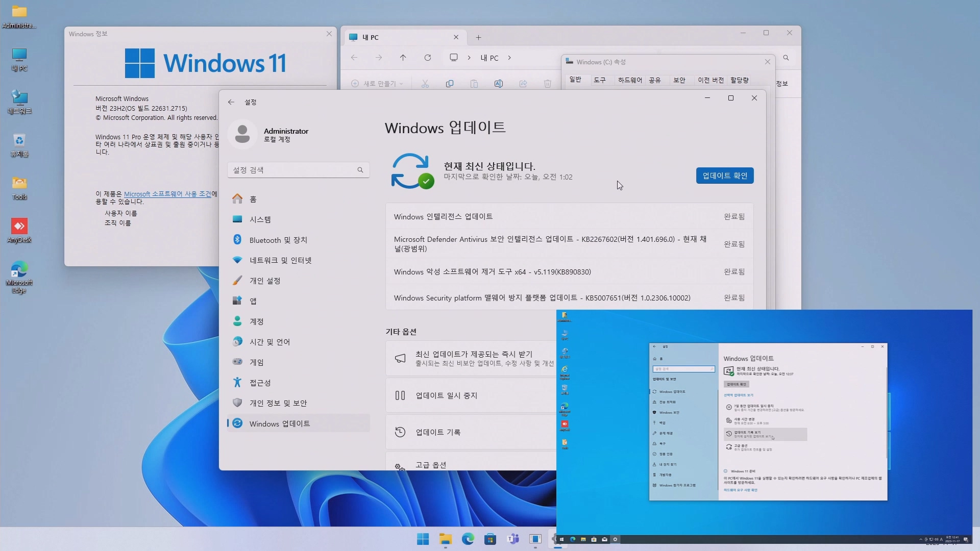The height and width of the screenshot is (551, 980).
Task: Click KB5007651 Security platform update row
Action: point(569,297)
